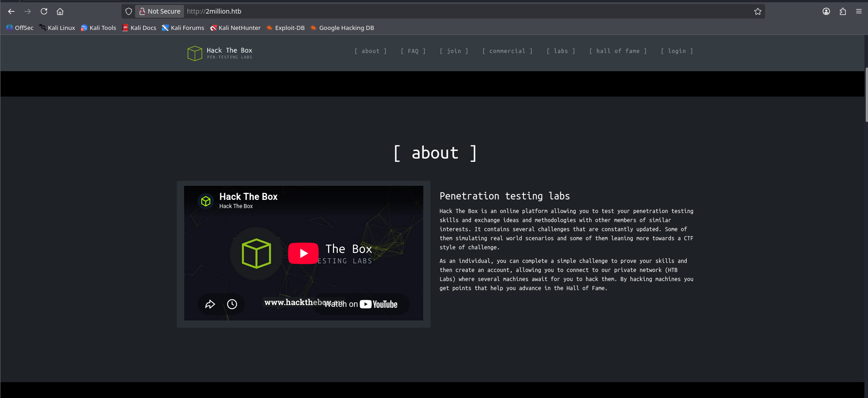This screenshot has height=398, width=868.
Task: Open the Hack The Box video title
Action: [248, 197]
